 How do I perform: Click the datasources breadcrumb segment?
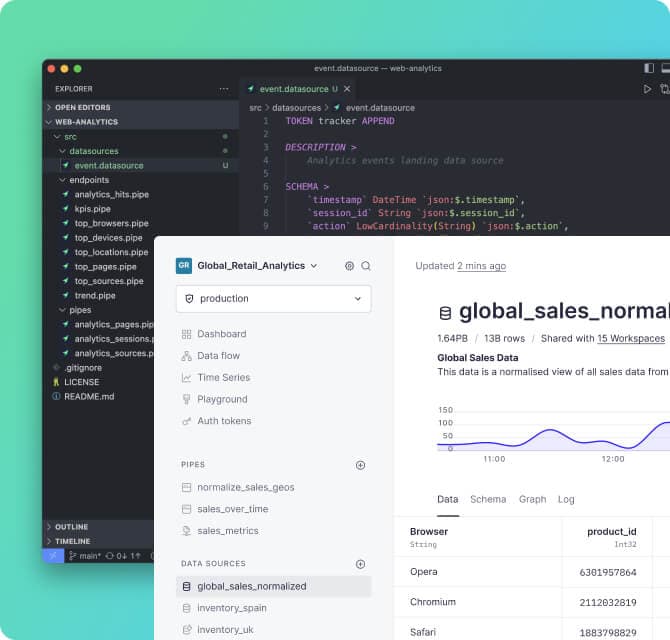click(x=296, y=108)
